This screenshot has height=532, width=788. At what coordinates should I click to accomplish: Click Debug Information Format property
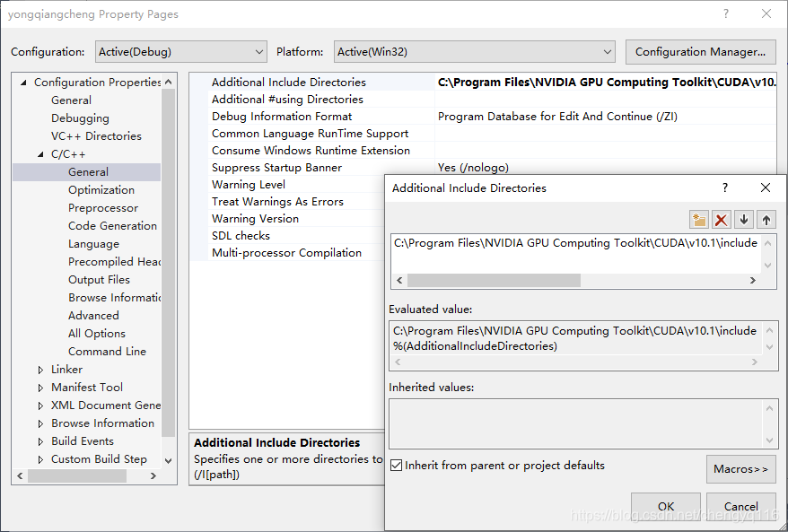point(282,117)
